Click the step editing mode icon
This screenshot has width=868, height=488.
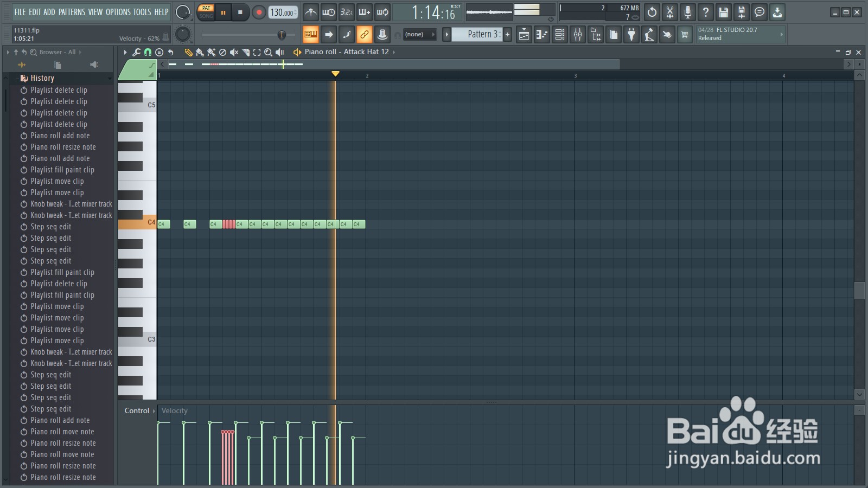pos(347,35)
